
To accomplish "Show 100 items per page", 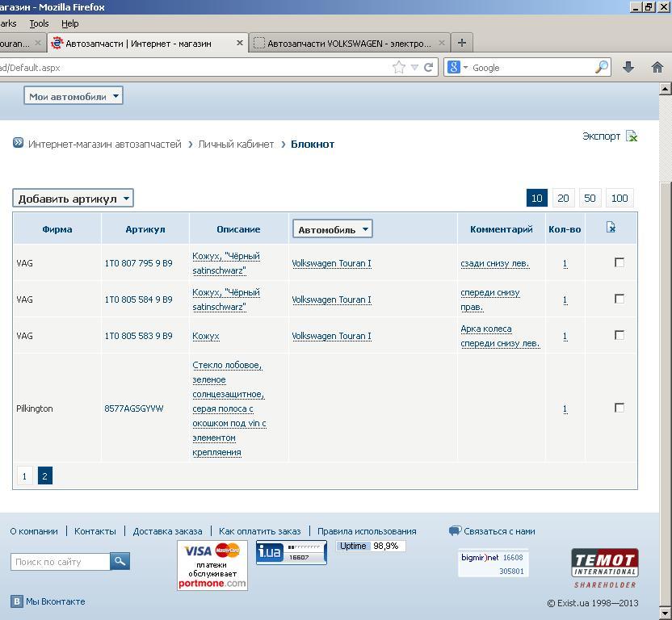I will (x=619, y=198).
